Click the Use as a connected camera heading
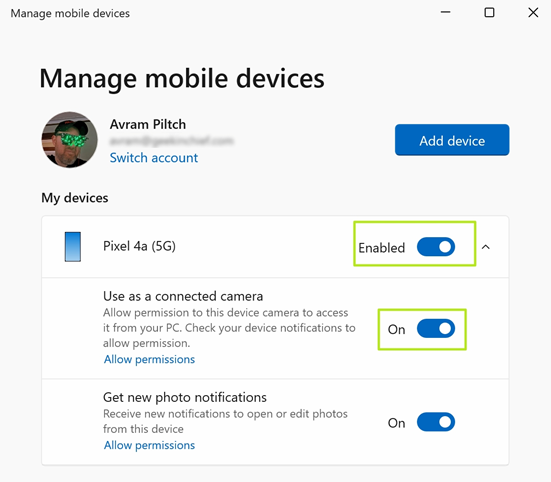 [183, 296]
